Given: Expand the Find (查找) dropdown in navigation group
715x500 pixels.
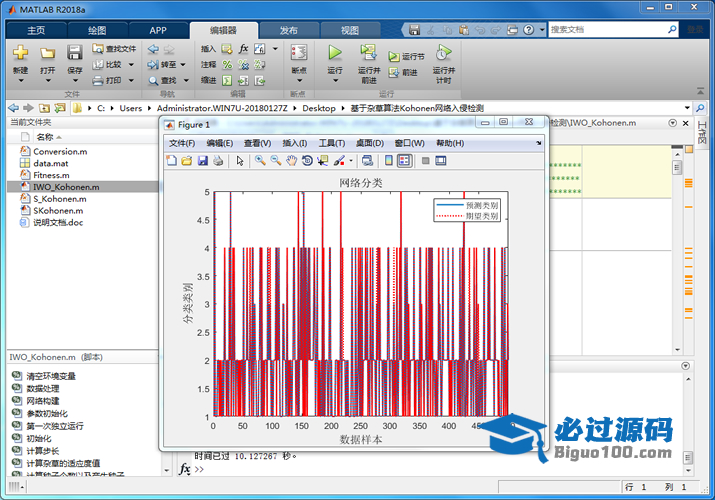Looking at the screenshot, I should [x=185, y=80].
